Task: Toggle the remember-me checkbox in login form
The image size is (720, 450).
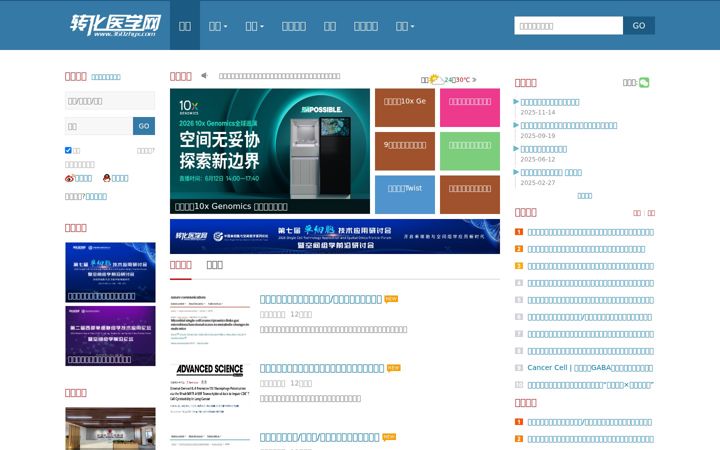Action: tap(68, 150)
